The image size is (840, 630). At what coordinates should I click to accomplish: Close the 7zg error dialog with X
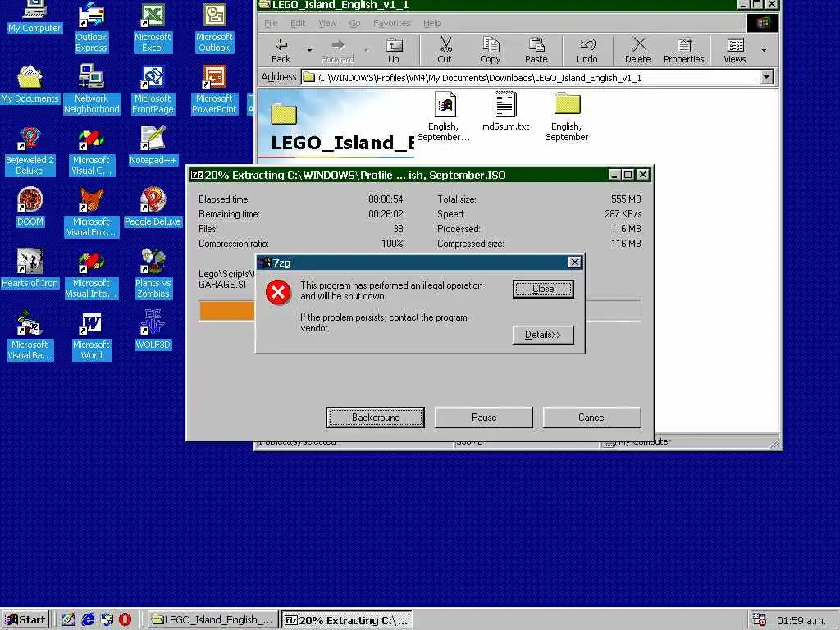[574, 262]
